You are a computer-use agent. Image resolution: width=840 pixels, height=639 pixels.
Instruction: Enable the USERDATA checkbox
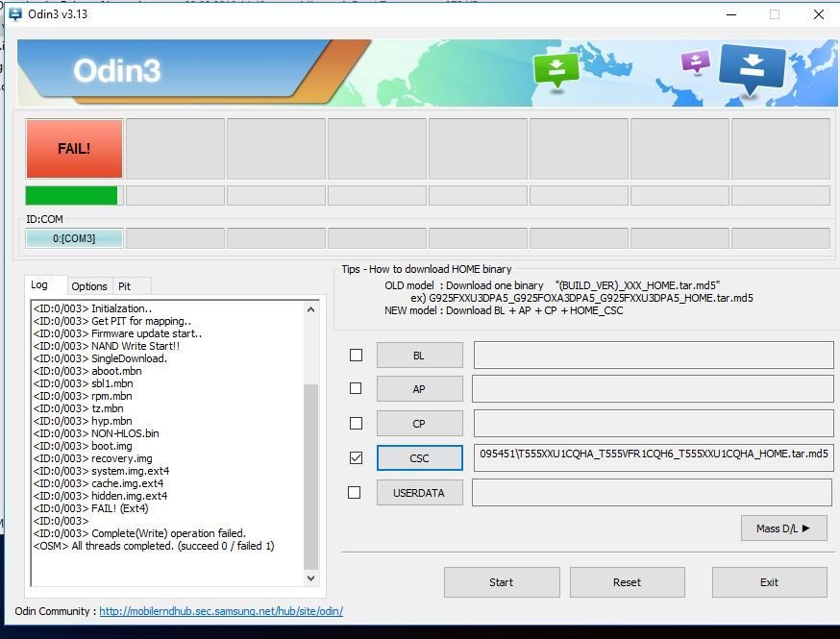pyautogui.click(x=354, y=492)
